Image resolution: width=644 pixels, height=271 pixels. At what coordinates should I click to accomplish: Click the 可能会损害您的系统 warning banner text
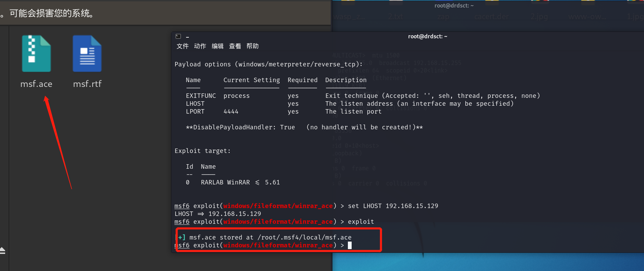pos(51,13)
